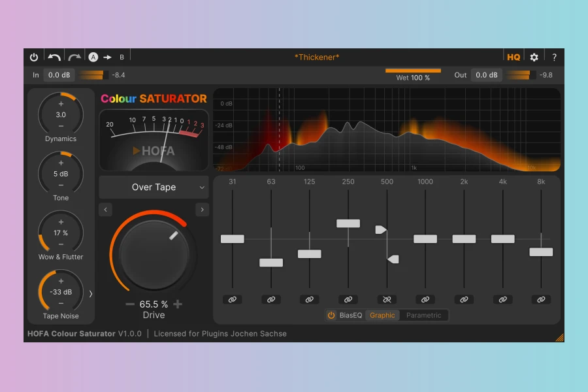Toggle the unlinked icon under 500 Hz band
The width and height of the screenshot is (588, 392).
tap(387, 299)
